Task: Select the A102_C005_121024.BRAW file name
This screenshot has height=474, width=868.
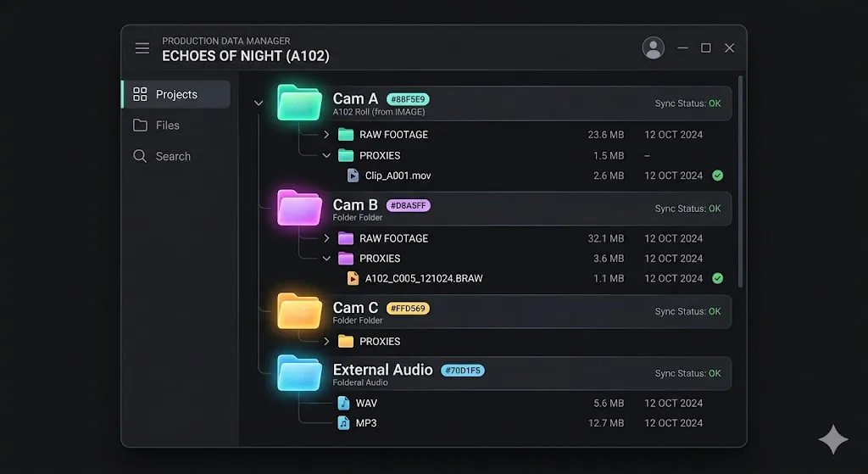Action: click(x=424, y=278)
